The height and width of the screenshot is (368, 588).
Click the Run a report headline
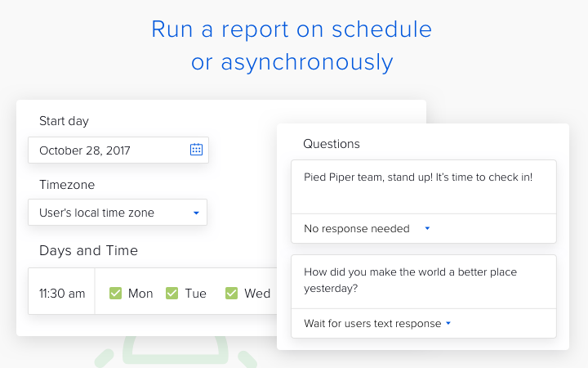(x=292, y=46)
